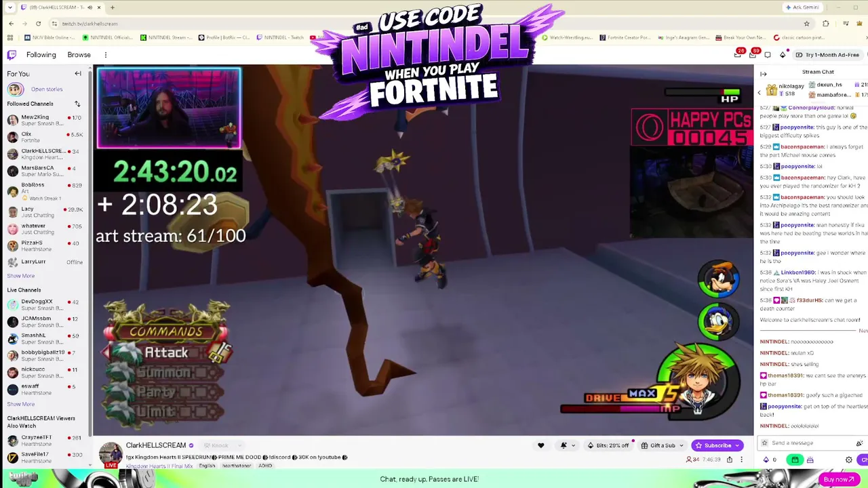Open the Fortnite Creator Portal bookmark
The width and height of the screenshot is (868, 488).
coord(624,38)
